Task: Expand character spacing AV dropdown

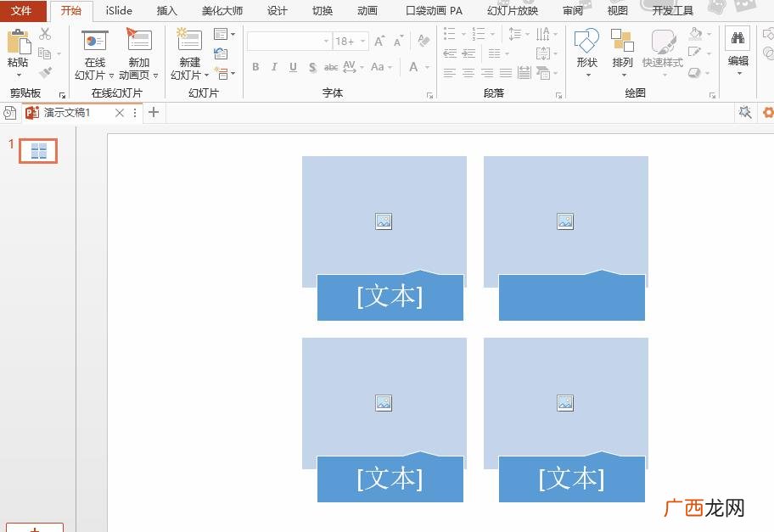Action: coord(362,67)
